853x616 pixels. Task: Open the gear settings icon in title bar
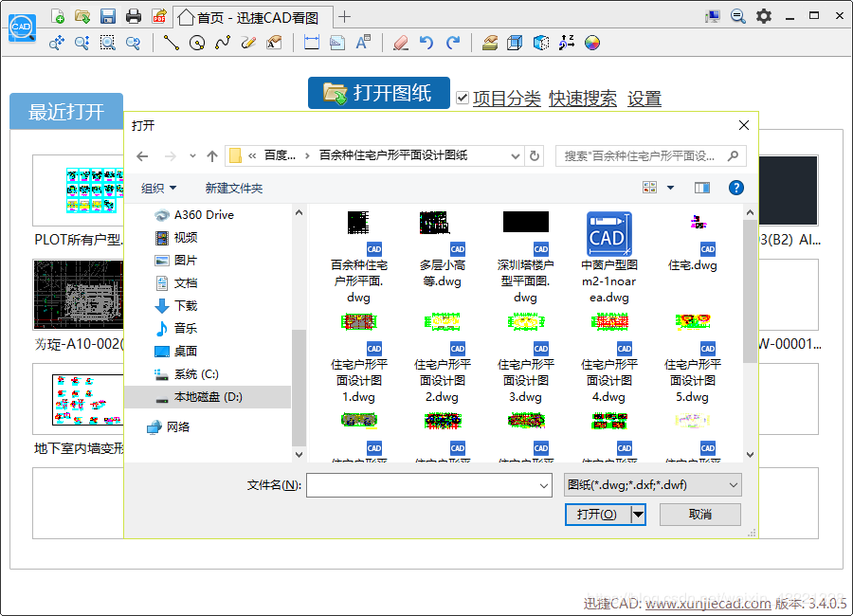tap(764, 16)
